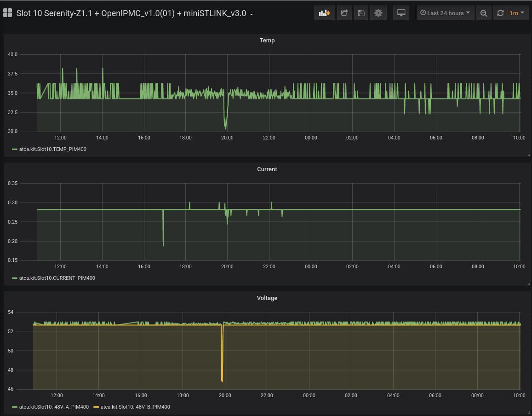This screenshot has width=532, height=416.
Task: Click the Add panel icon
Action: (x=325, y=13)
